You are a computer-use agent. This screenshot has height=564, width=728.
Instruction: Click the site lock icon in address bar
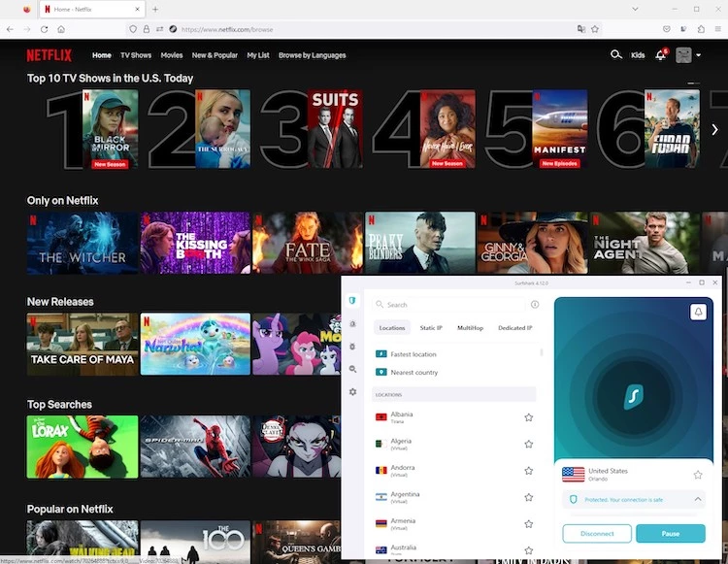147,29
